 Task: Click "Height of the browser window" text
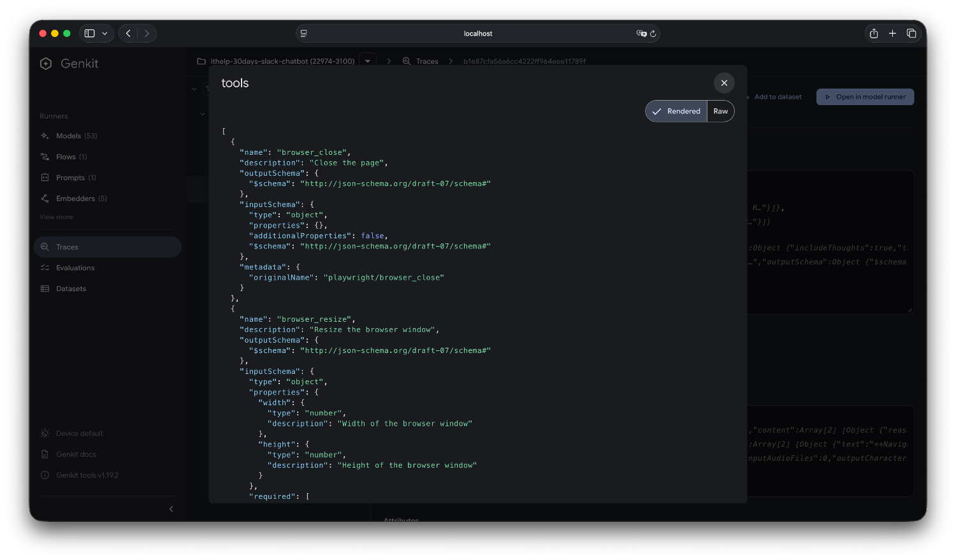pyautogui.click(x=407, y=465)
